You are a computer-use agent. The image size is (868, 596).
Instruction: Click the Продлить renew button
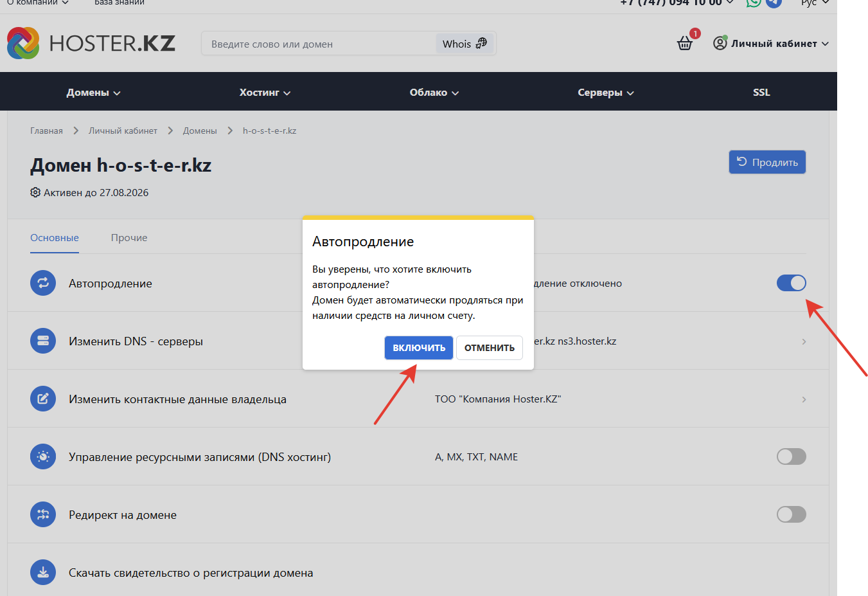point(767,162)
